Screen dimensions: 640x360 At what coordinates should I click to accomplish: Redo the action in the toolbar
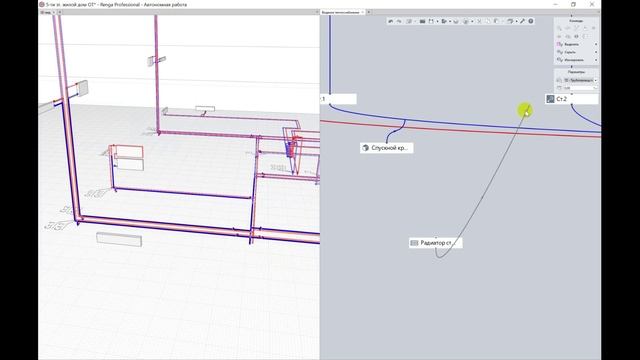pos(399,21)
